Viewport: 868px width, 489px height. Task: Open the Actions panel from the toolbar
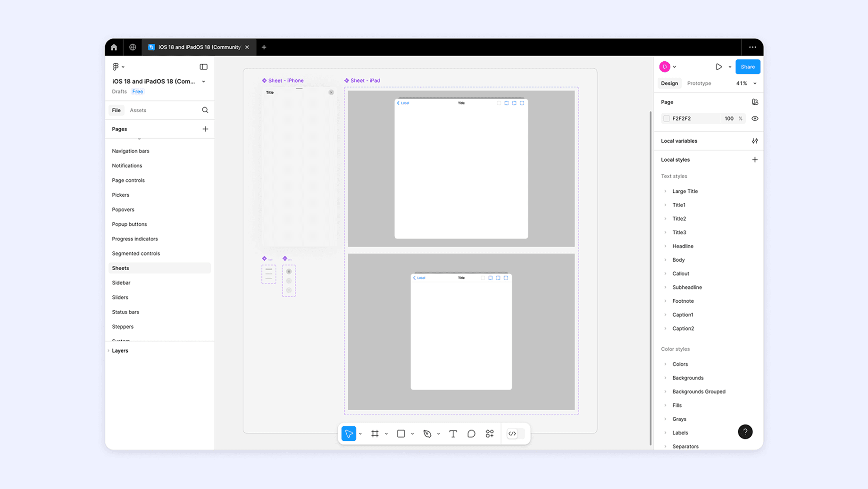pyautogui.click(x=489, y=433)
